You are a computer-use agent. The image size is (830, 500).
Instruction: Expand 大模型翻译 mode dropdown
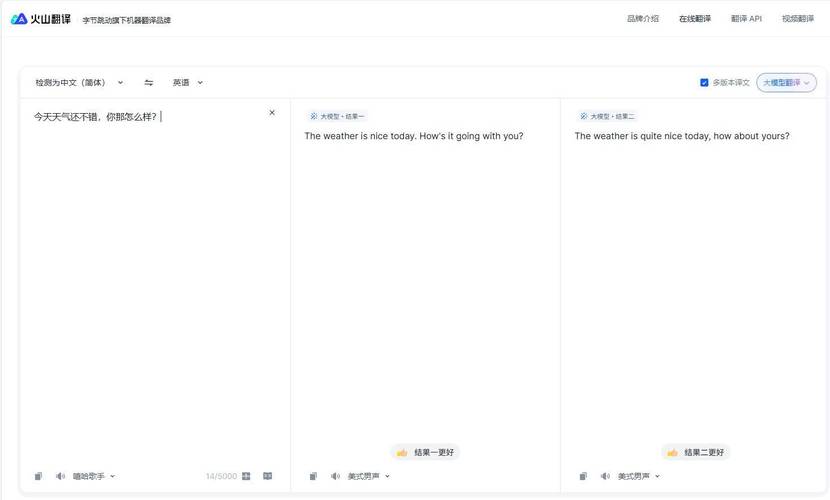(x=787, y=83)
